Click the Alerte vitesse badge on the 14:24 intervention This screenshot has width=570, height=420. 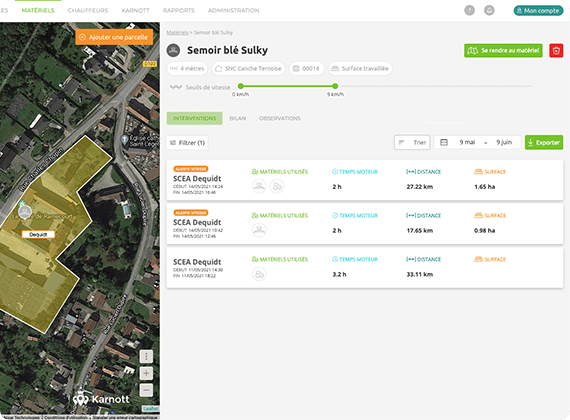tap(190, 169)
